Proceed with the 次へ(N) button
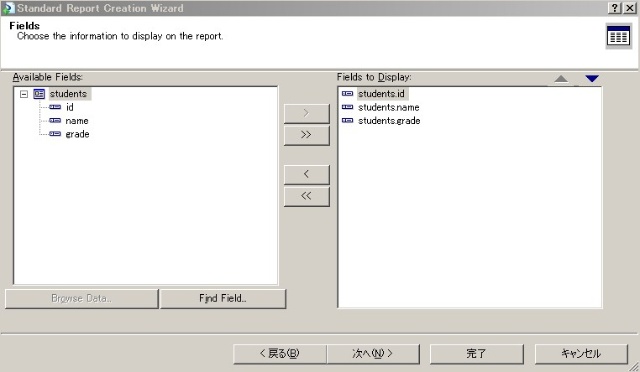 (x=373, y=354)
